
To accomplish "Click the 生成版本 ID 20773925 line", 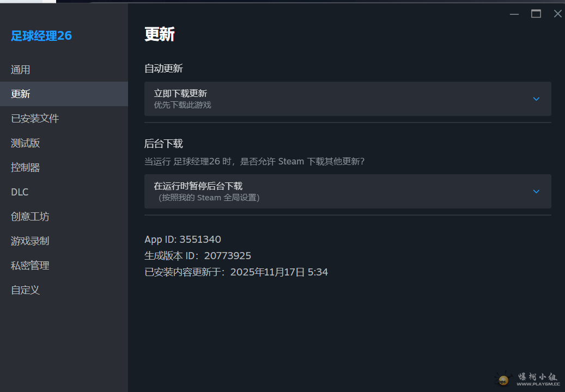I will tap(198, 256).
